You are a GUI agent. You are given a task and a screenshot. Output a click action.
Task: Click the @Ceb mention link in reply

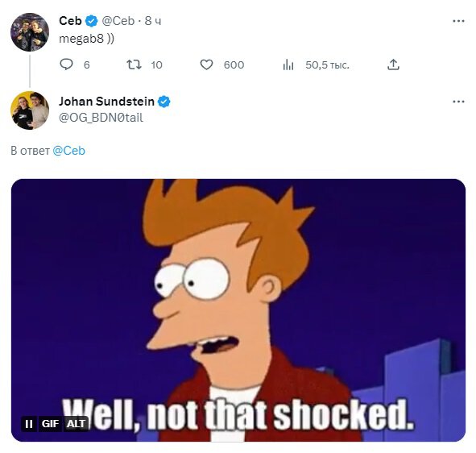pos(69,151)
